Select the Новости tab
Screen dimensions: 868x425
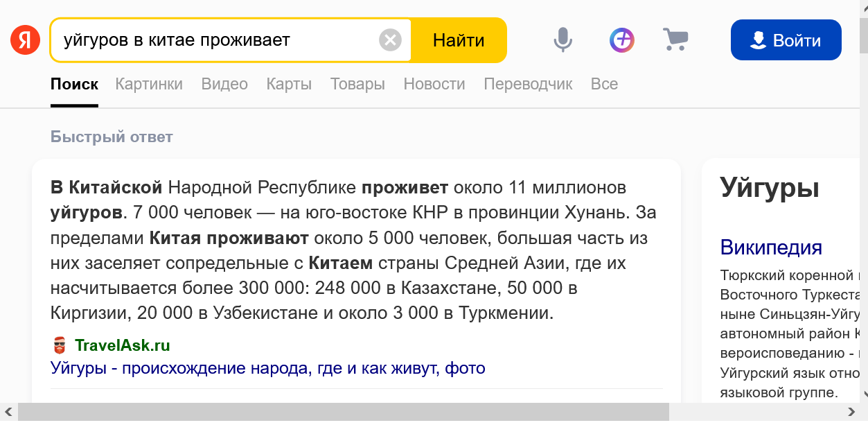(x=434, y=84)
